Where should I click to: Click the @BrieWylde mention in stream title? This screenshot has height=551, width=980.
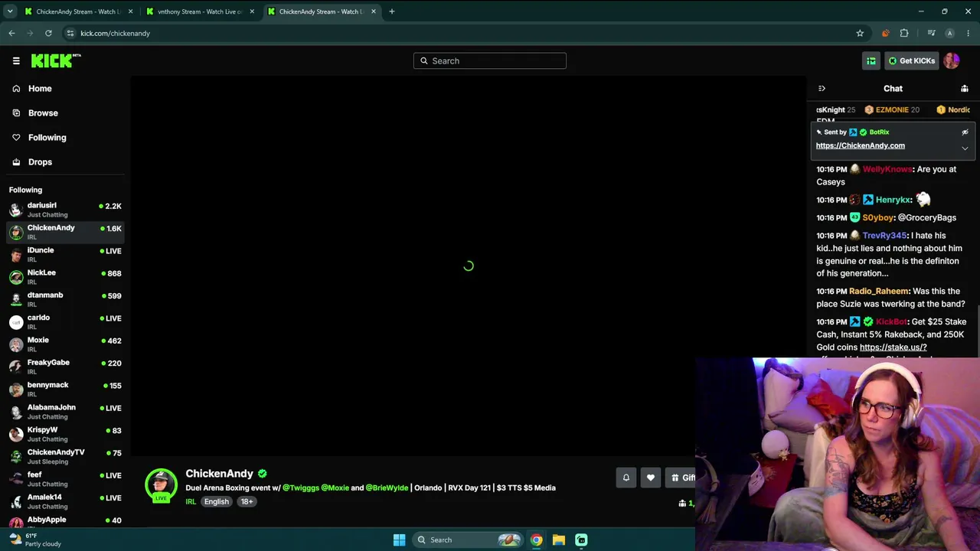point(387,487)
